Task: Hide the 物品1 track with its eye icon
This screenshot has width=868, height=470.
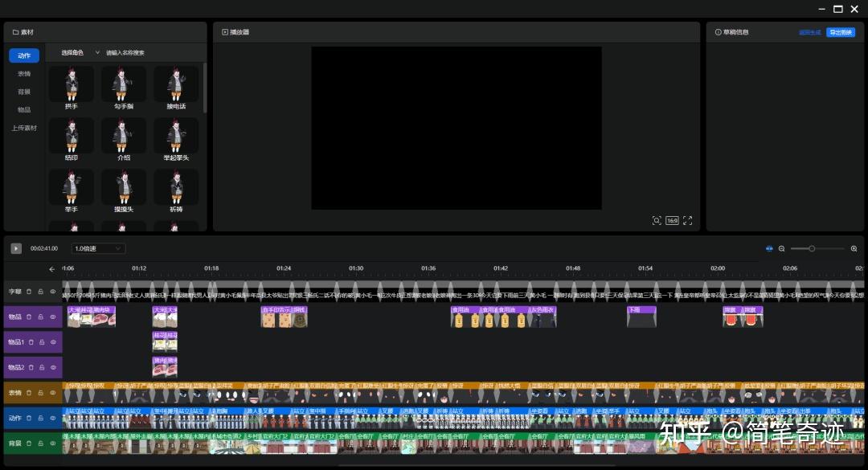Action: (x=54, y=342)
